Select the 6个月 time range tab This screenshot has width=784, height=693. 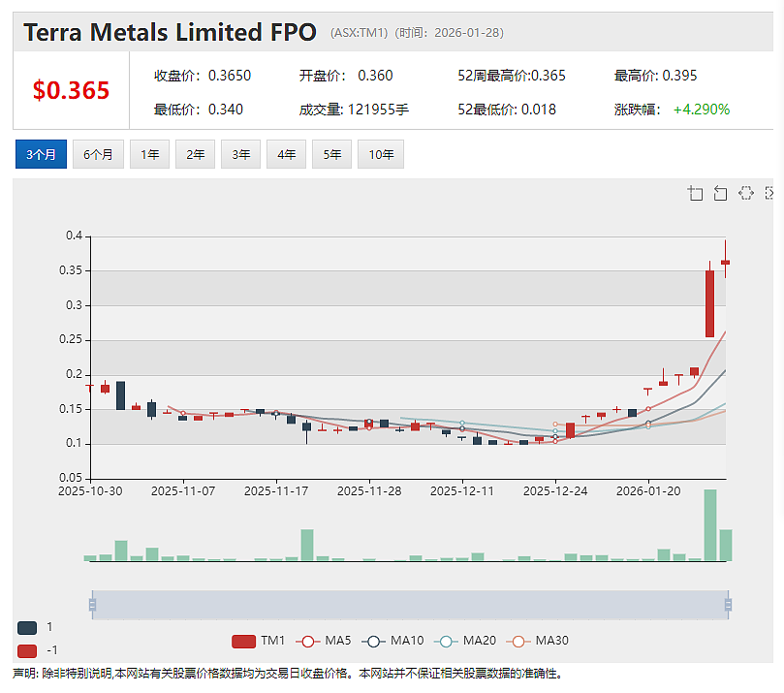click(x=98, y=154)
